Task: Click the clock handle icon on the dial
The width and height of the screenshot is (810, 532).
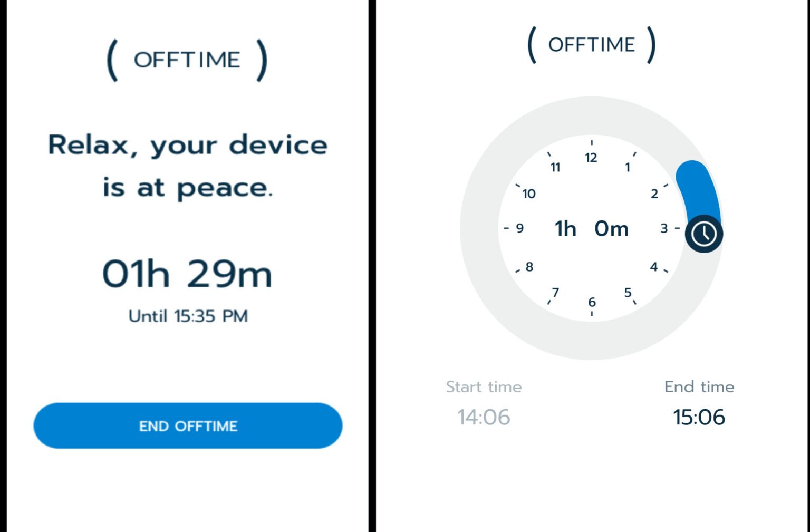Action: [x=703, y=234]
